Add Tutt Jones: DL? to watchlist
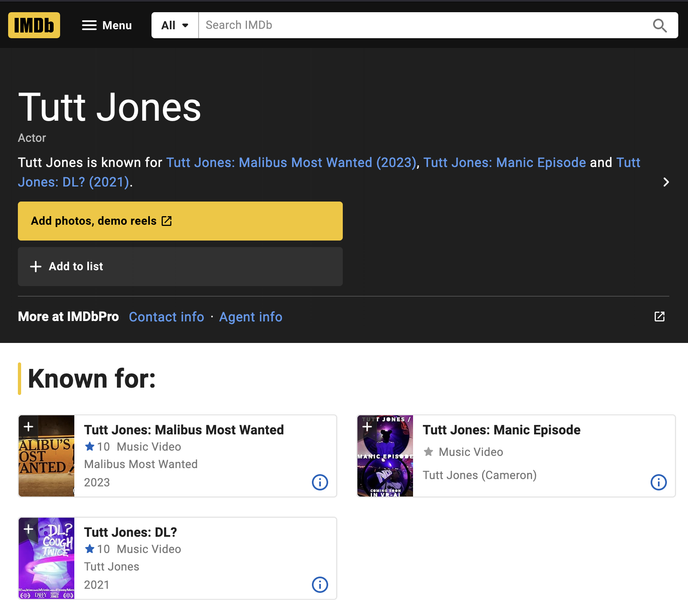This screenshot has width=688, height=616. coord(28,529)
